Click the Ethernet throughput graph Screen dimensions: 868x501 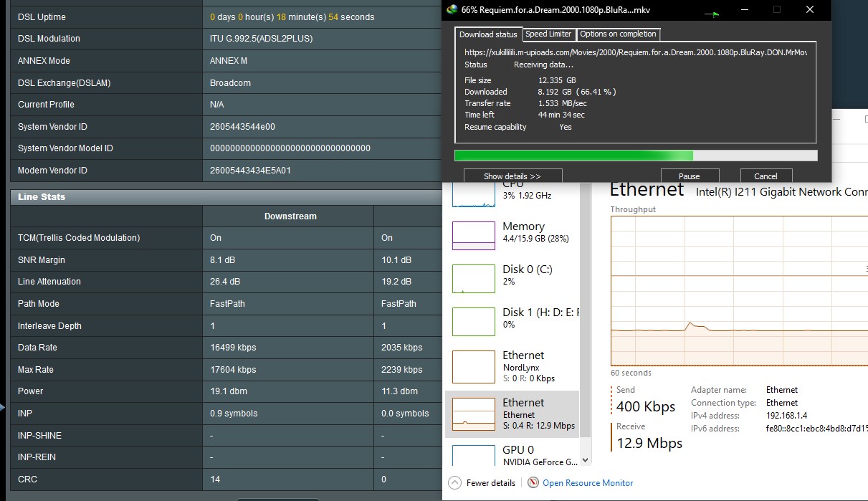pyautogui.click(x=739, y=290)
